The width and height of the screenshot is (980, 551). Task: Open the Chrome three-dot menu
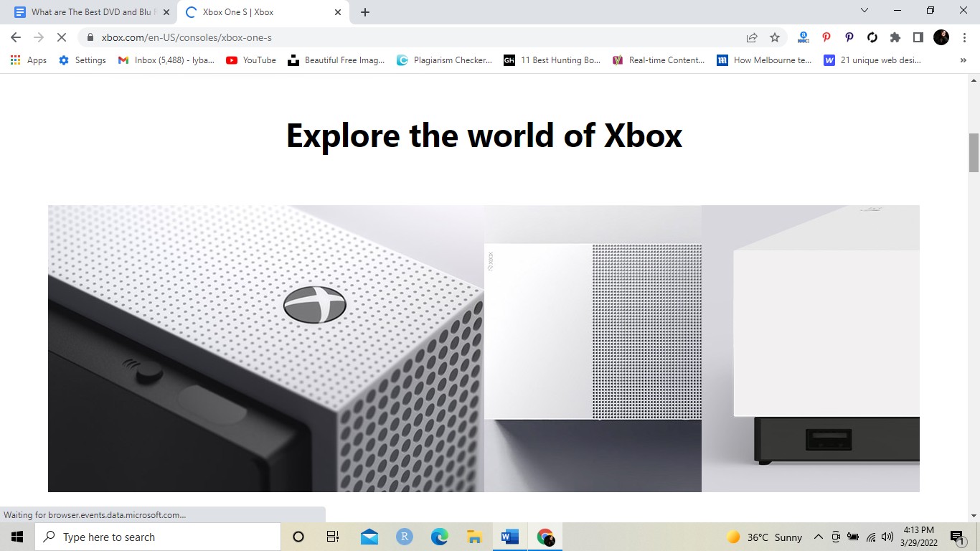964,37
